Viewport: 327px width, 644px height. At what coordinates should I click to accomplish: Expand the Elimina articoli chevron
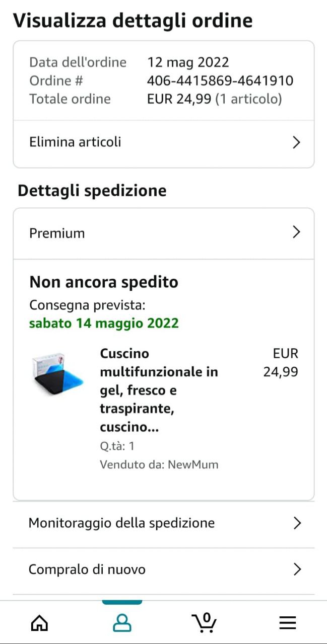296,142
